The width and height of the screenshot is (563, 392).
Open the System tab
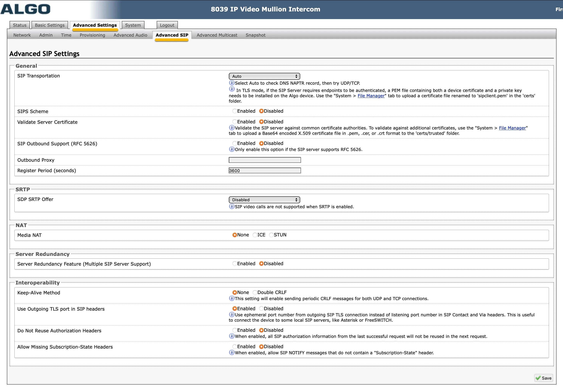(x=133, y=25)
